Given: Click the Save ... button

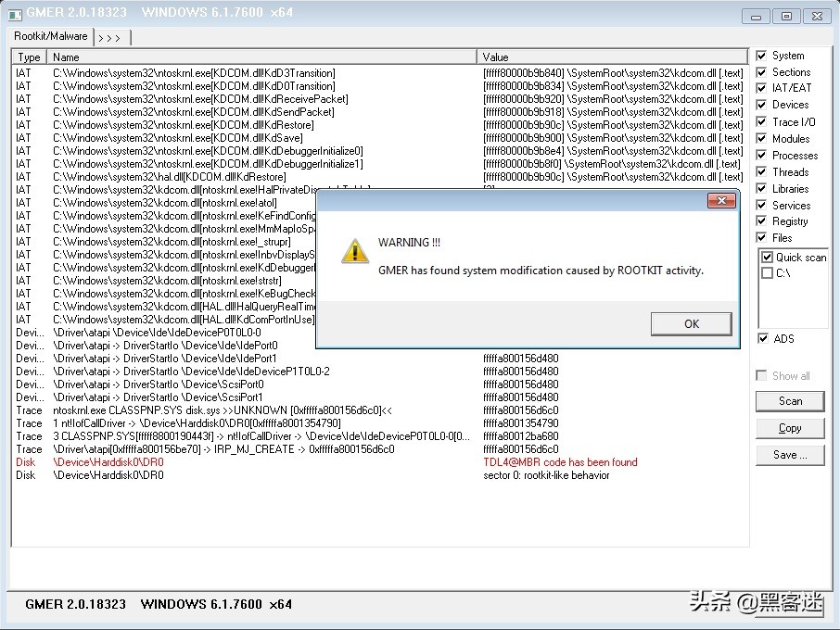Looking at the screenshot, I should click(x=790, y=455).
